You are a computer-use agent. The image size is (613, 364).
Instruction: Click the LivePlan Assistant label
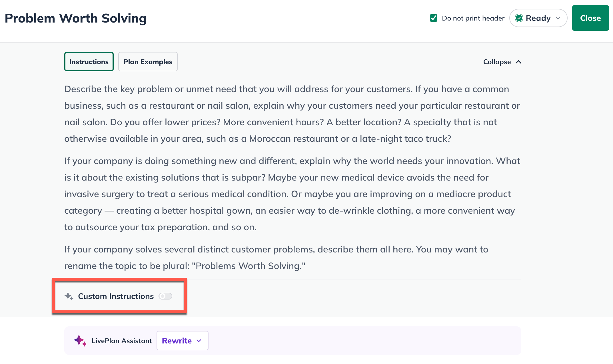[x=122, y=340]
